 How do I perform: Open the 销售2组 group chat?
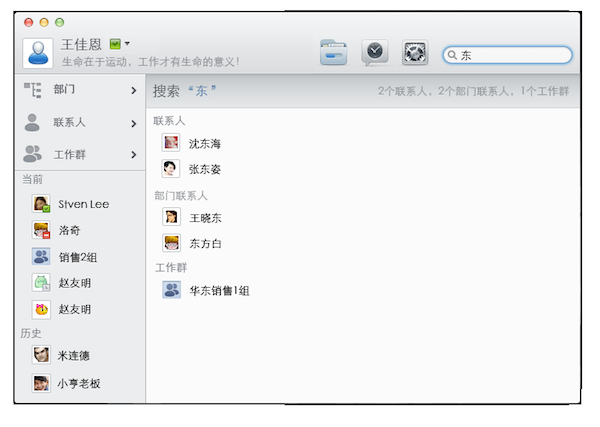pos(78,257)
